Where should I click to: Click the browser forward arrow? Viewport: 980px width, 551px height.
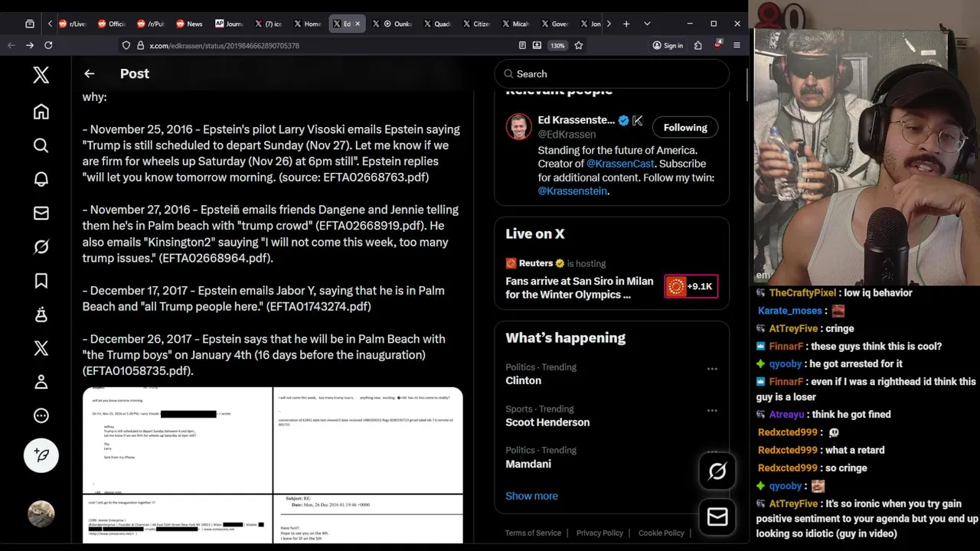coord(30,45)
